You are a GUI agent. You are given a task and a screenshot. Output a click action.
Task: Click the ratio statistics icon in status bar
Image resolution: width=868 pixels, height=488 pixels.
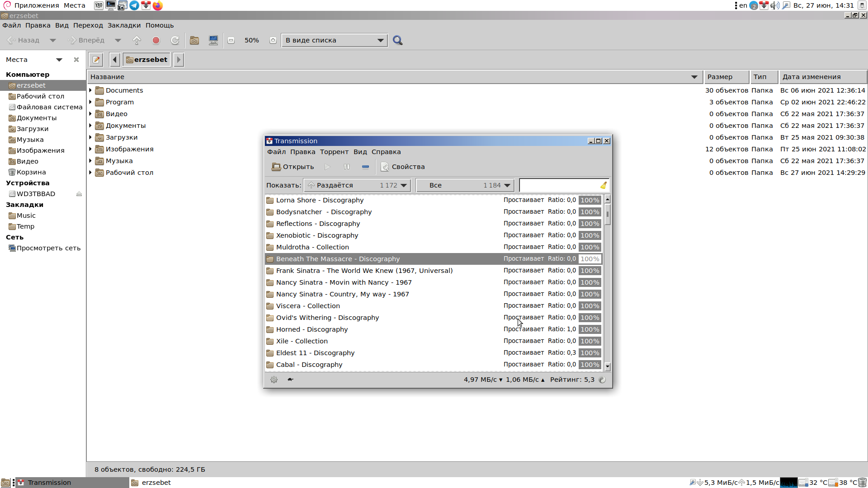click(602, 380)
